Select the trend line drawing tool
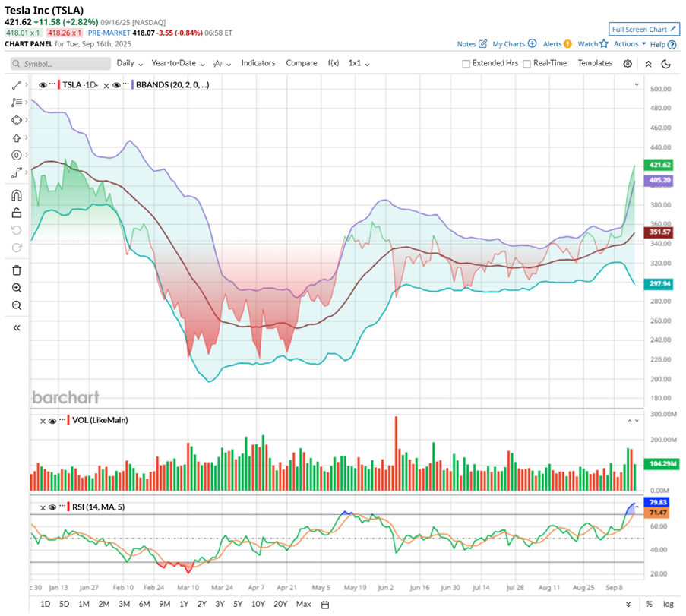Screen dimensions: 686x616 coord(16,85)
